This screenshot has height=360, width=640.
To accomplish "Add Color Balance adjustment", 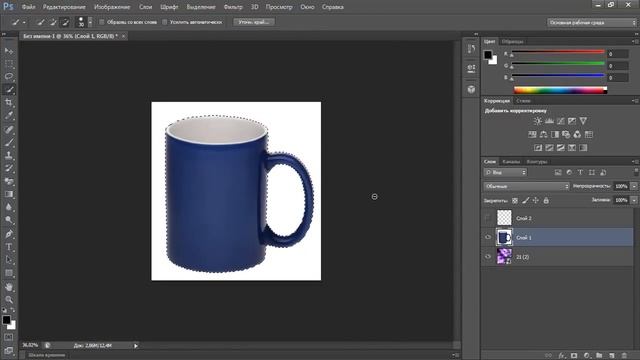I will click(543, 134).
